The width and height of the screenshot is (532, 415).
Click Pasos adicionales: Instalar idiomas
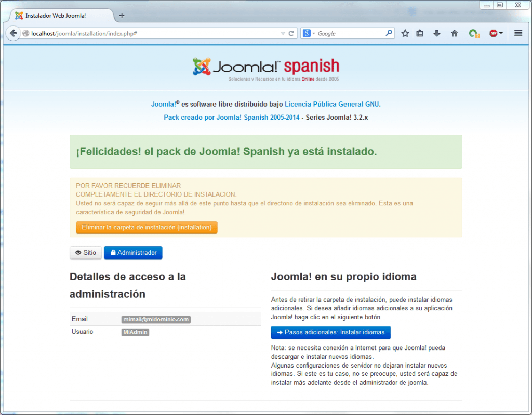tap(330, 332)
